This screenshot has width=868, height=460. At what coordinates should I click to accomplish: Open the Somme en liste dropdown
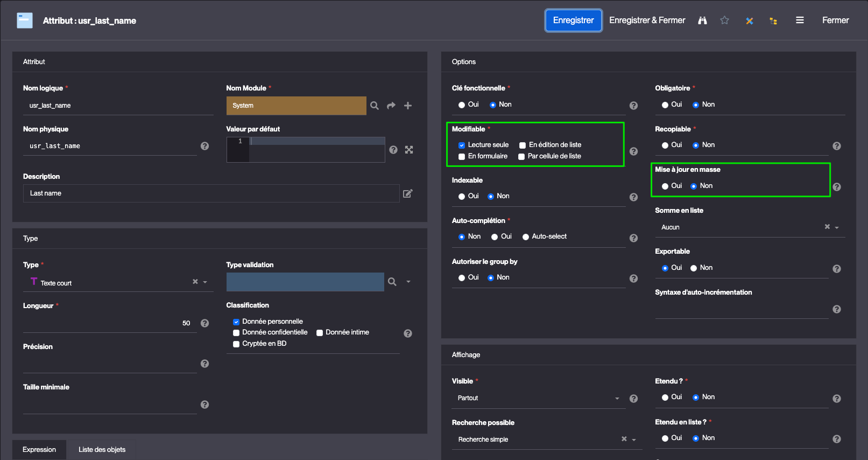(837, 227)
